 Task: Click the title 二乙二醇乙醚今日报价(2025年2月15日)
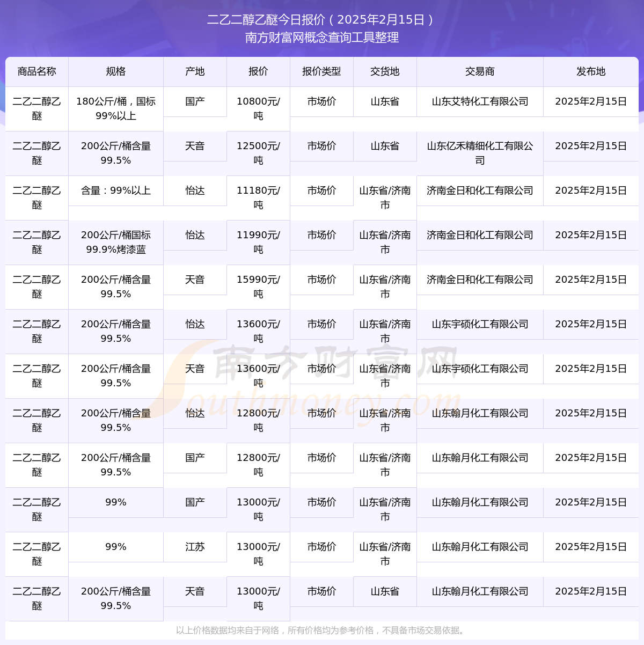tap(322, 20)
